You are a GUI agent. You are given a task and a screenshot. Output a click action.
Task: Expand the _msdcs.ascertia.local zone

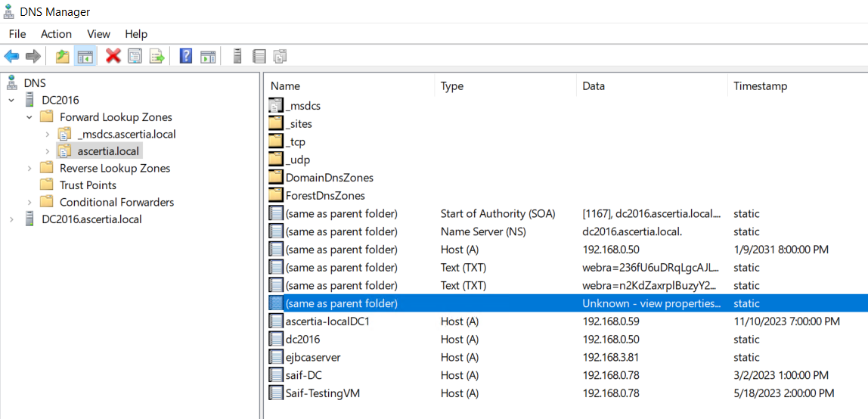point(47,134)
